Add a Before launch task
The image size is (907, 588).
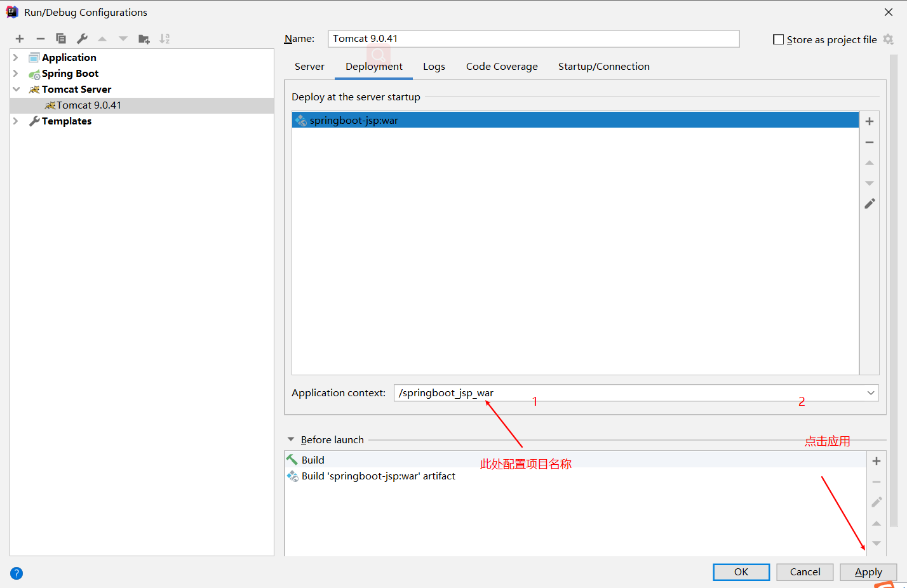pos(877,461)
